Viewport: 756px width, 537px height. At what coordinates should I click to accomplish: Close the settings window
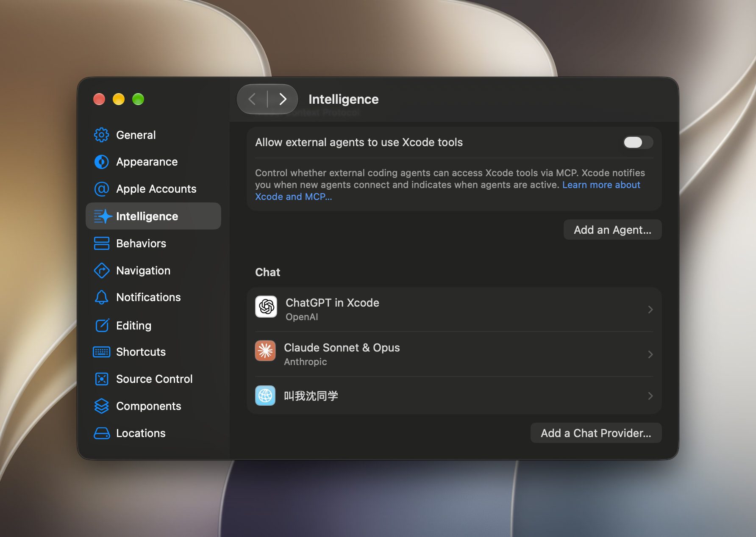(x=99, y=99)
